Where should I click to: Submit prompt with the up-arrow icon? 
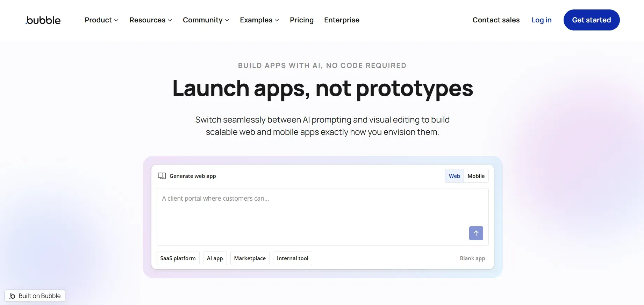[476, 233]
